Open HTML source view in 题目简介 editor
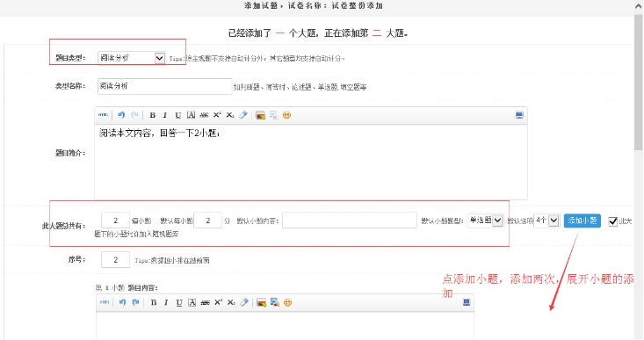Viewport: 644px width, 340px height. click(x=103, y=115)
